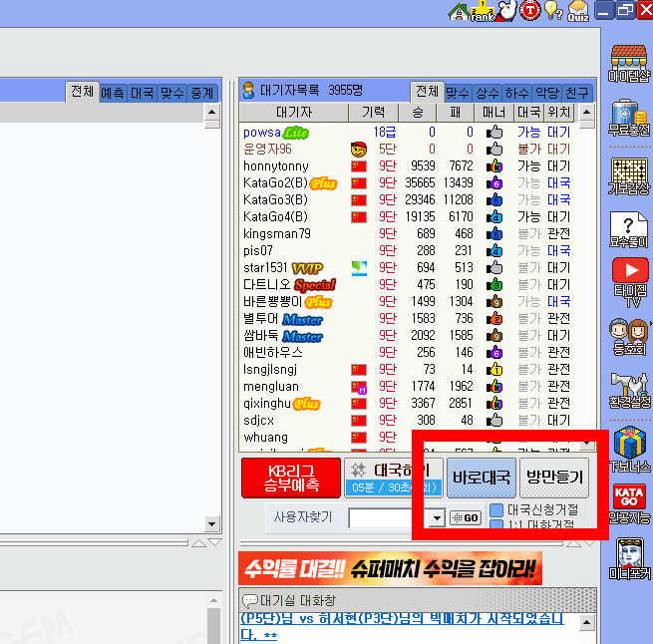
Task: Click the 사용자찾기 input field
Action: pyautogui.click(x=390, y=517)
